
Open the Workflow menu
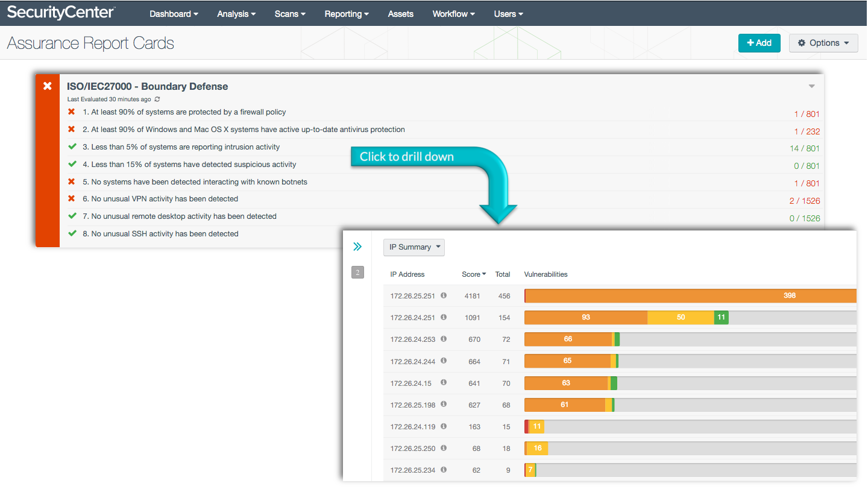pos(454,14)
